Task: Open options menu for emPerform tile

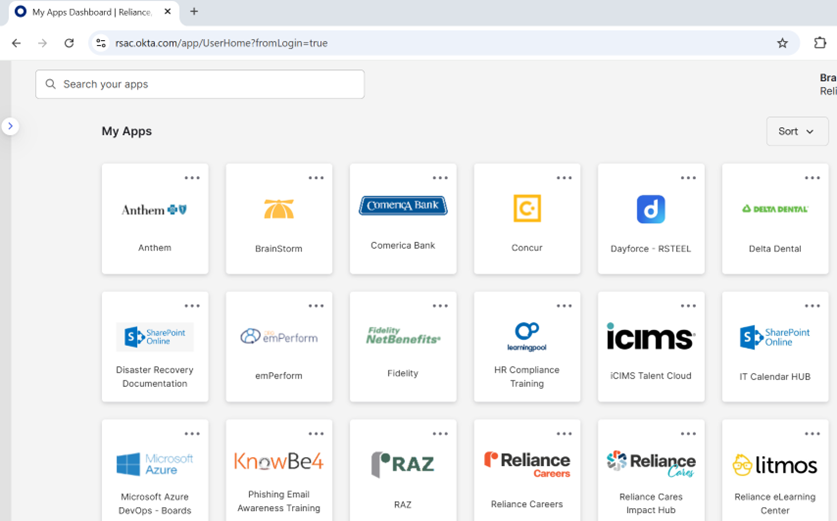Action: coord(316,306)
